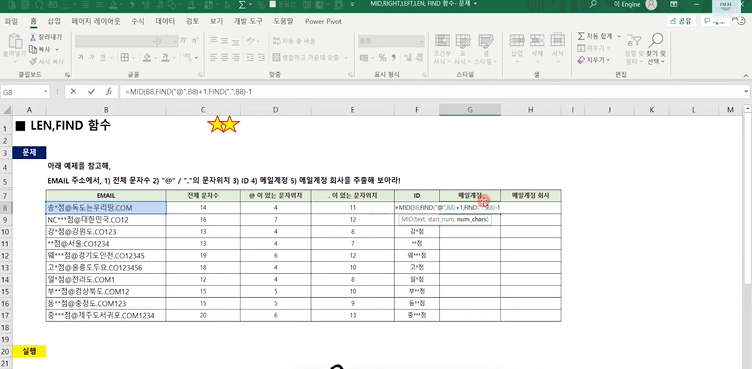Open the Page Layout (페이지 레이아웃) tab
The width and height of the screenshot is (752, 369).
coord(96,21)
